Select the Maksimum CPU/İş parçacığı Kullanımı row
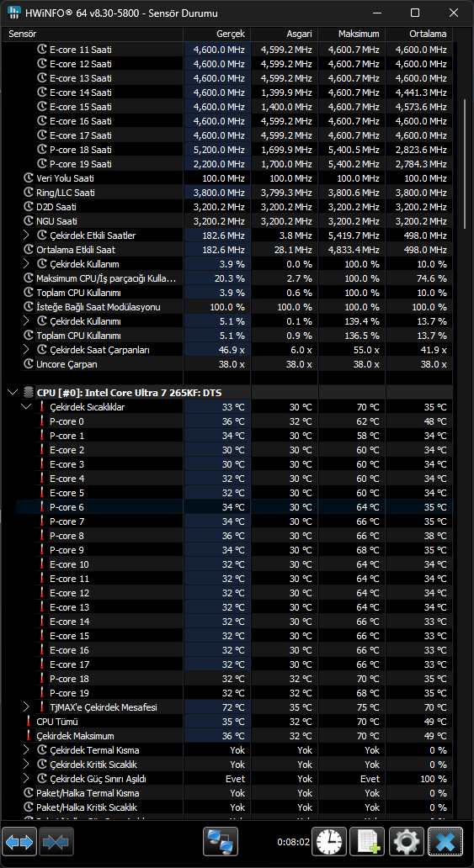 click(234, 278)
